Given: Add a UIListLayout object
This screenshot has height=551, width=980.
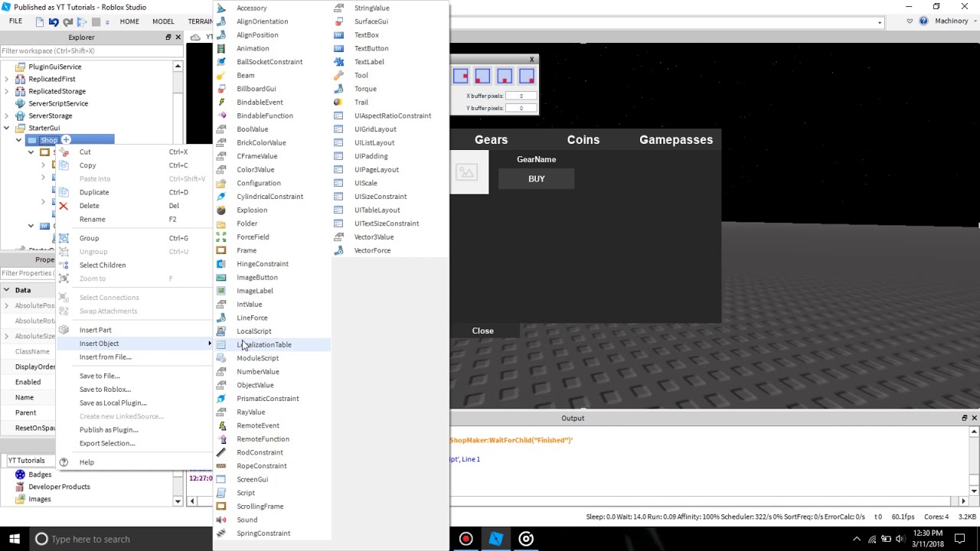Looking at the screenshot, I should [390, 142].
